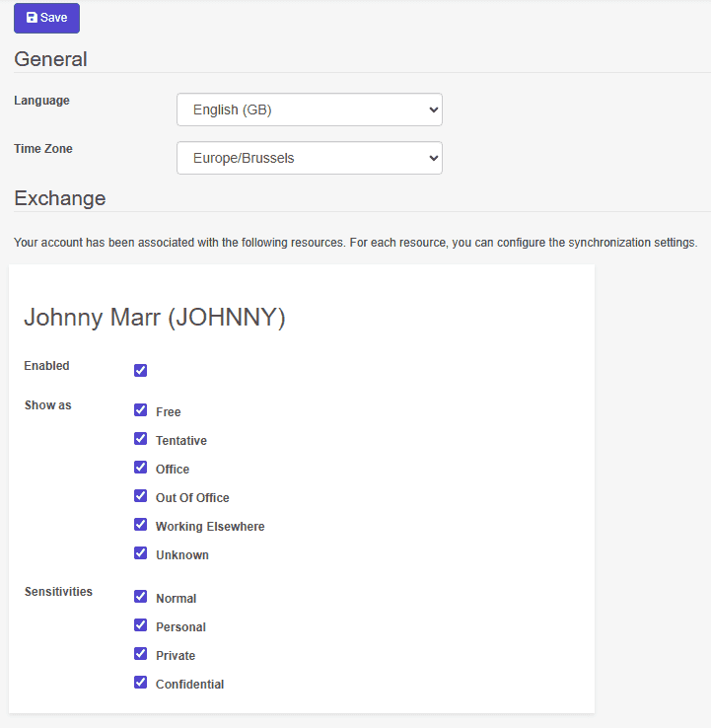Click the General section heading

coord(50,59)
